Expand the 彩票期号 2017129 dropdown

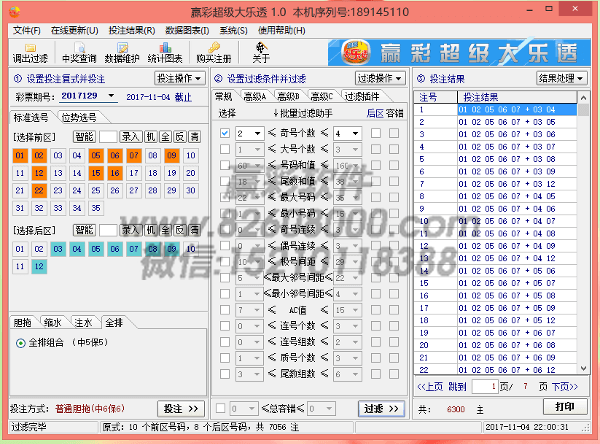pos(111,96)
